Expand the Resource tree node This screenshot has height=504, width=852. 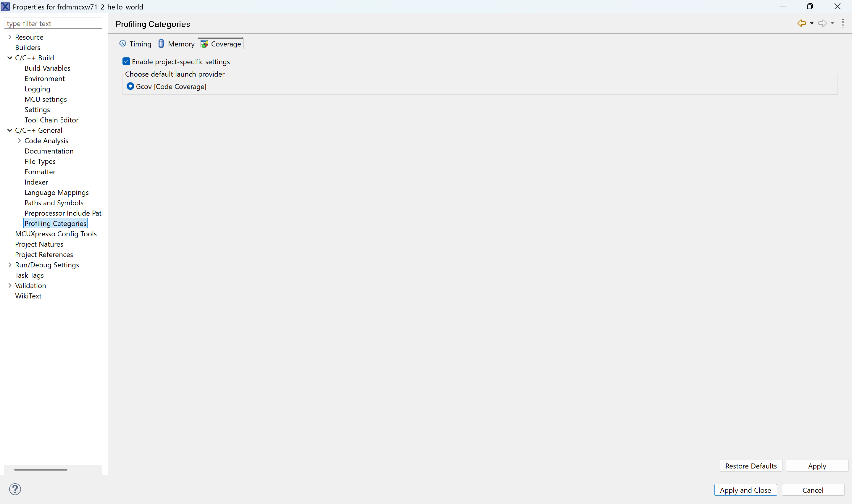click(x=10, y=37)
